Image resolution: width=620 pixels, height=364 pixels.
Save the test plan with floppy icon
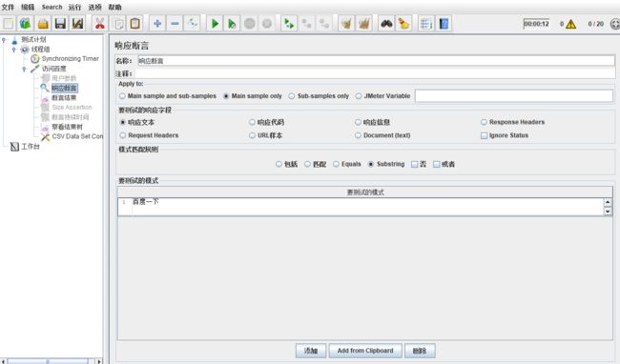click(60, 24)
